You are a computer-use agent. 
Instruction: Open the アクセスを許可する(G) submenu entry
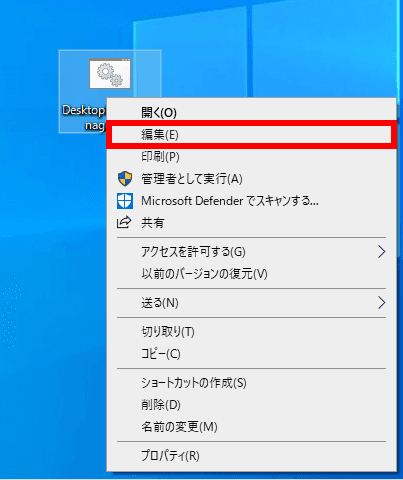[251, 252]
